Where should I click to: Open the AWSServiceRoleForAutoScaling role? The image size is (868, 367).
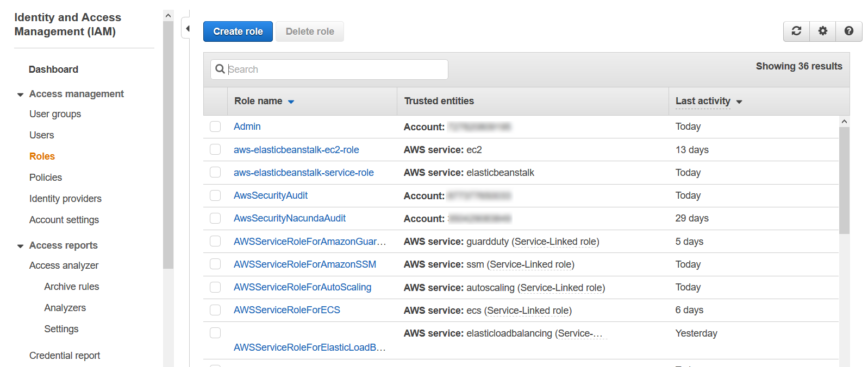[303, 287]
